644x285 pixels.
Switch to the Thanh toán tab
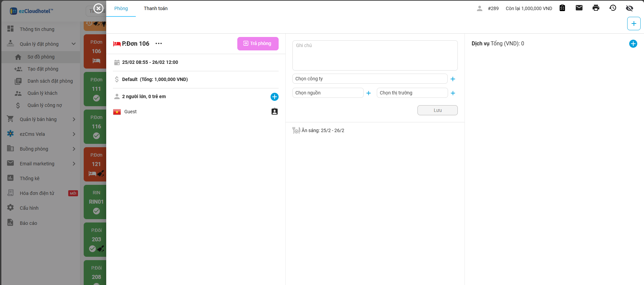tap(156, 8)
